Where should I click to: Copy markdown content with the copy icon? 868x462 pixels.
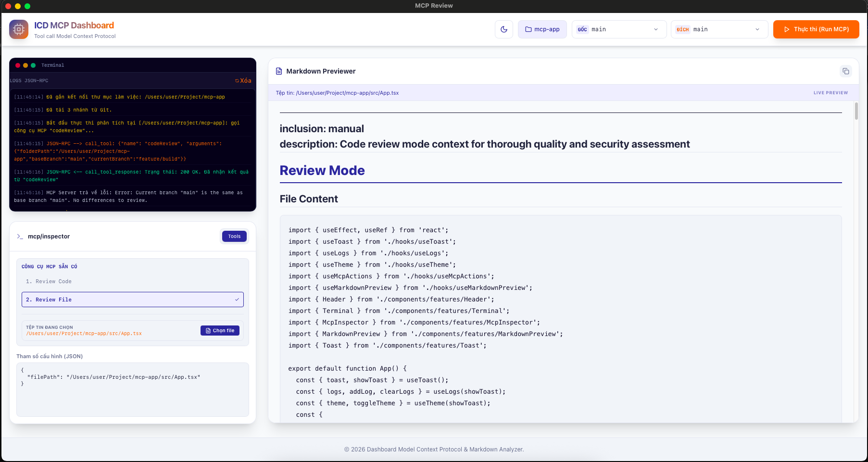click(x=845, y=71)
